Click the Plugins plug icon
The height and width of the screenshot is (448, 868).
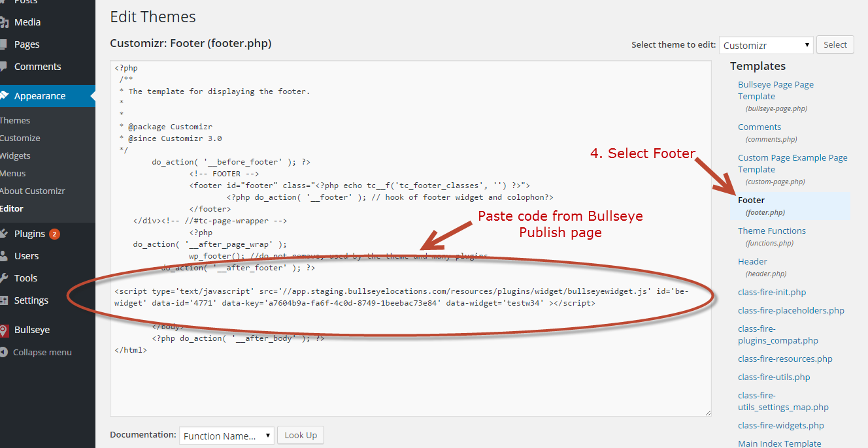tap(4, 234)
